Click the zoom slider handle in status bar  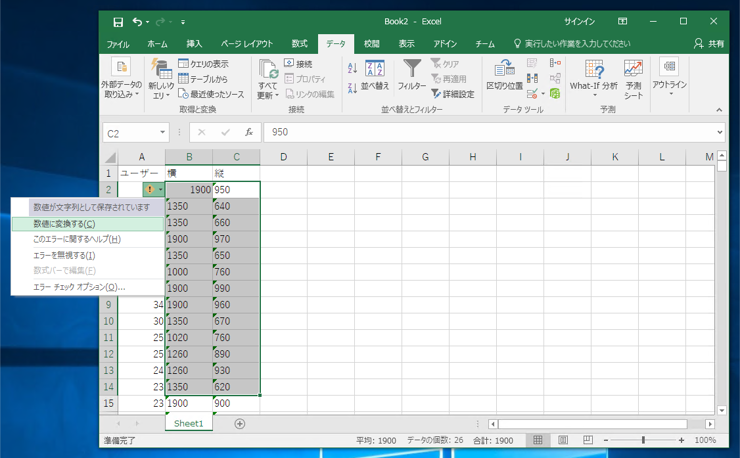click(643, 440)
